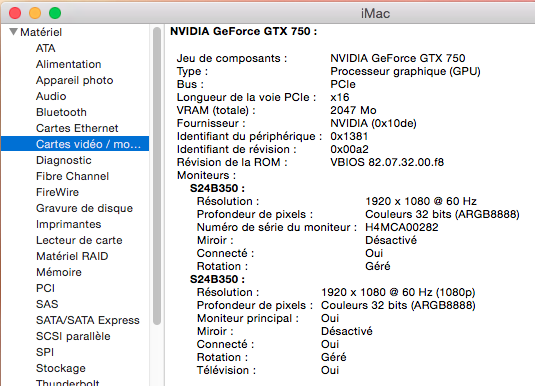This screenshot has width=535, height=386.
Task: Open Mémoire in the sidebar
Action: [x=59, y=272]
